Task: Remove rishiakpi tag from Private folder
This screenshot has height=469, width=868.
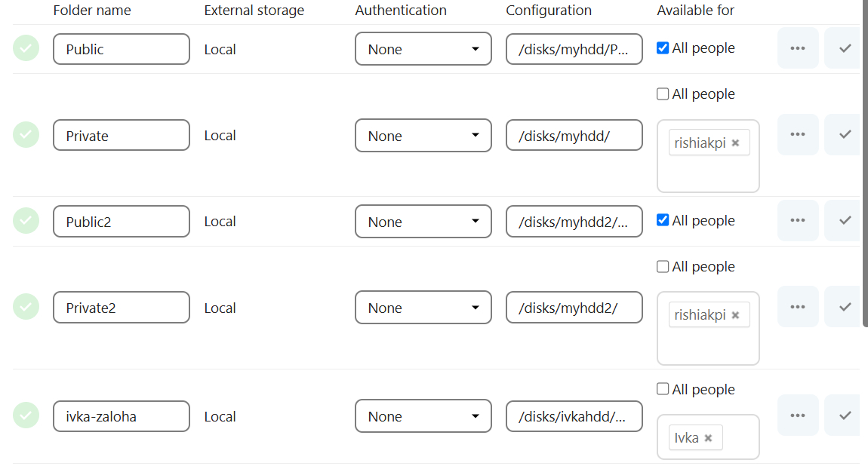Action: click(x=735, y=143)
